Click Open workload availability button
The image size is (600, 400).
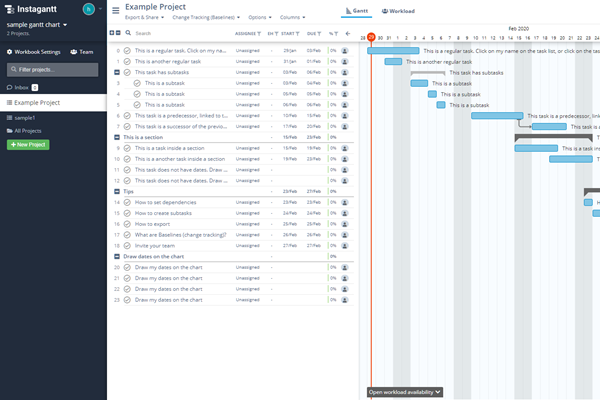(x=404, y=392)
